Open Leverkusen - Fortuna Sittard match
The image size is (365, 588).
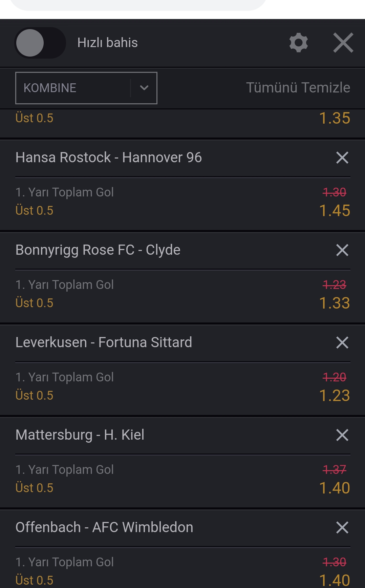tap(104, 342)
